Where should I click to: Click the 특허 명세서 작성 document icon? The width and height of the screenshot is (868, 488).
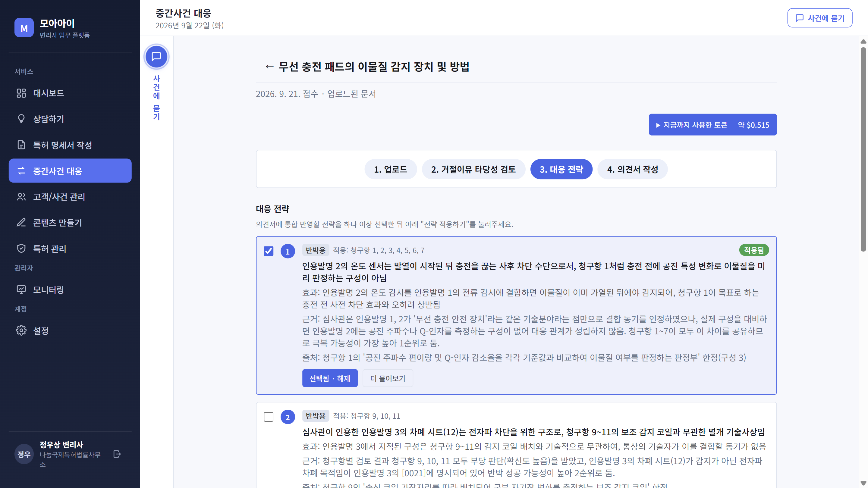21,145
